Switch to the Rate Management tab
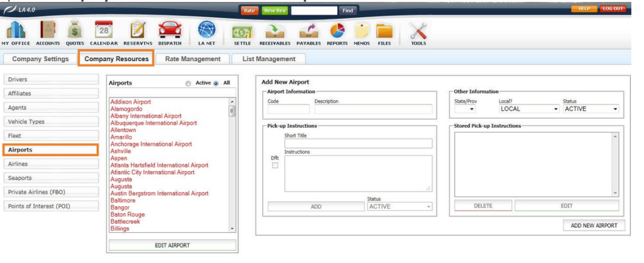 pos(192,59)
